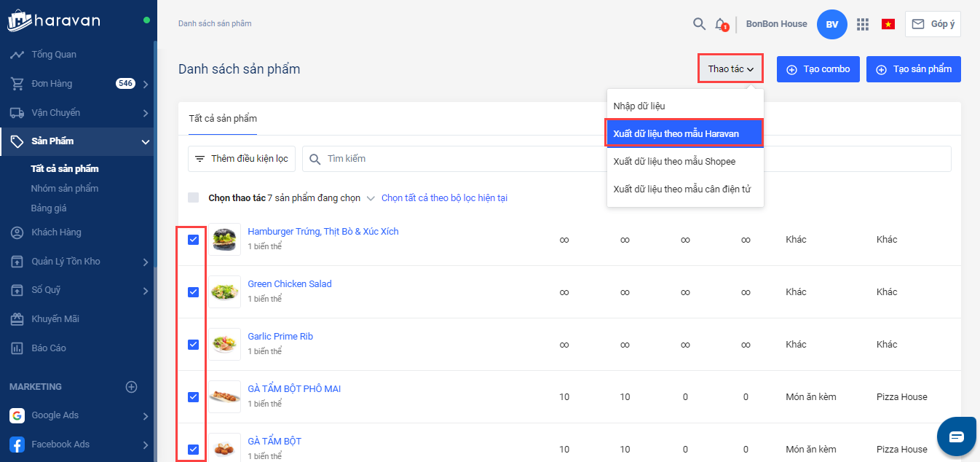
Task: Open the live chat bubble icon
Action: 956,436
